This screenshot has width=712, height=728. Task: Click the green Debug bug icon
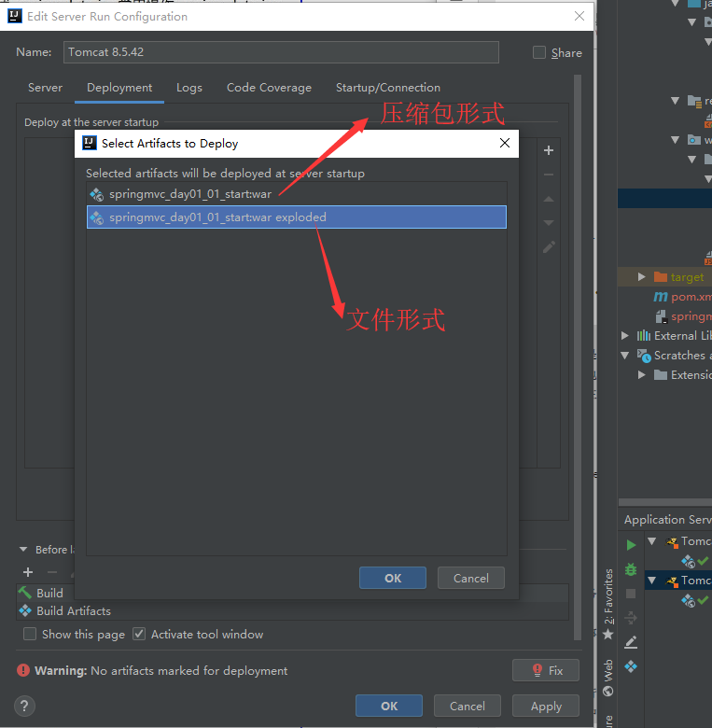(631, 569)
